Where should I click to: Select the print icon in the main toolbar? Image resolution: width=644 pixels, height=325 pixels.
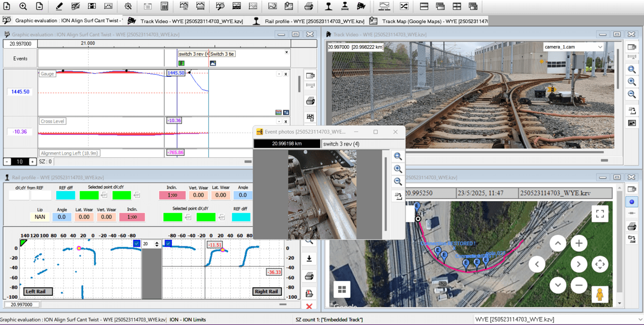pyautogui.click(x=309, y=7)
